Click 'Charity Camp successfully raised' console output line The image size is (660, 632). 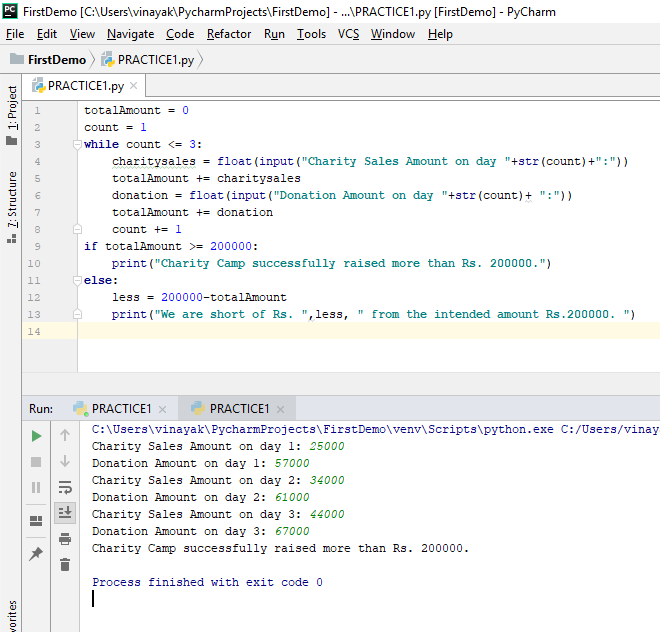280,549
